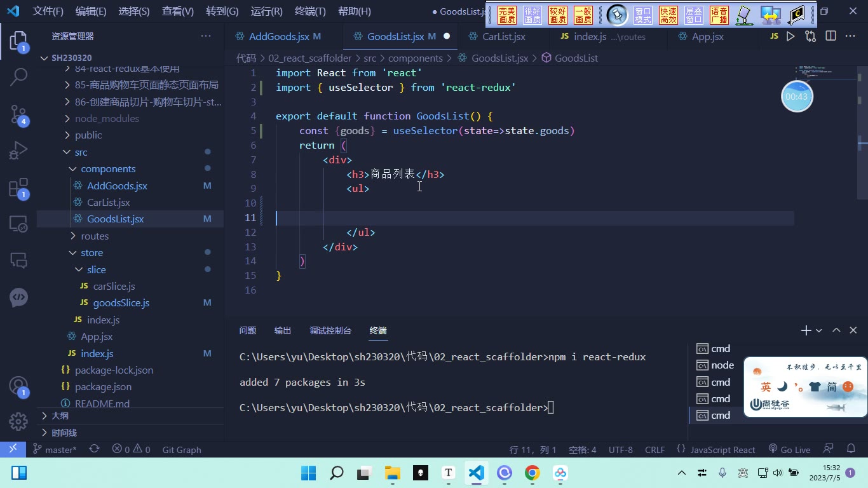Open new terminal launch profile dropdown

point(819,330)
